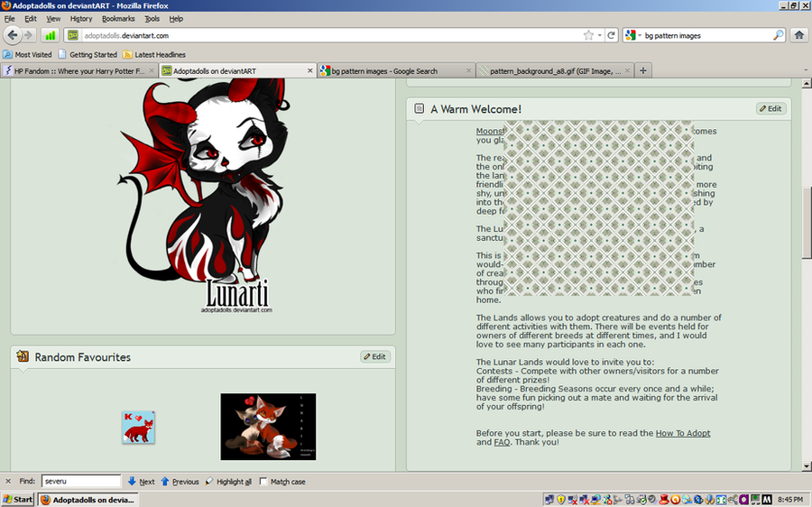Click the Getting Started bookmark

pyautogui.click(x=88, y=54)
